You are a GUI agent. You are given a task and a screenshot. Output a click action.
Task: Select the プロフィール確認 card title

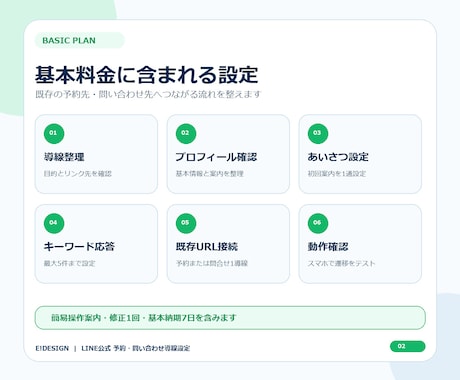click(216, 157)
